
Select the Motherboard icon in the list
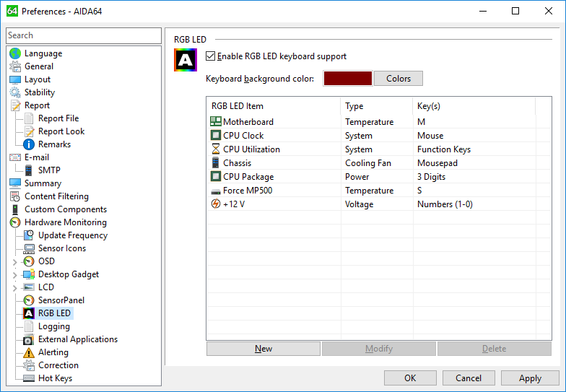coord(215,122)
